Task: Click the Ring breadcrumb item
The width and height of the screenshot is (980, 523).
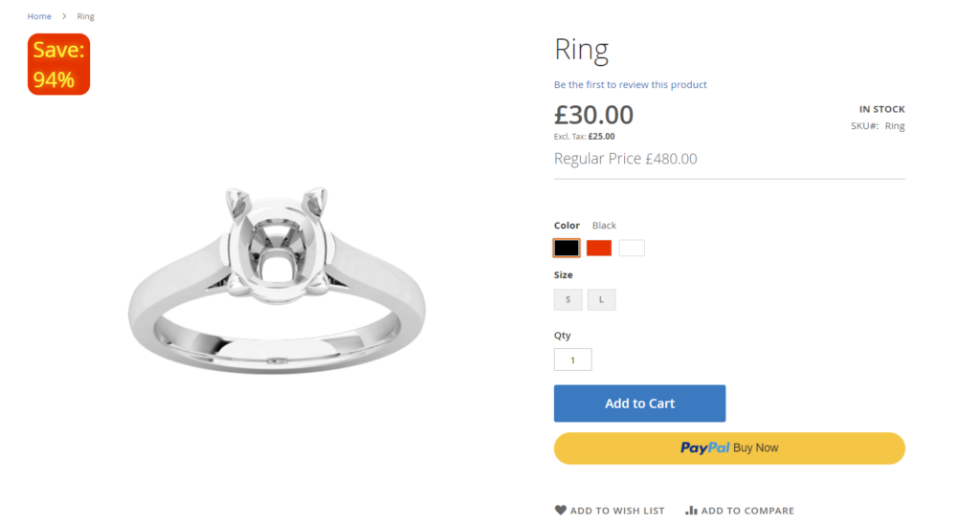Action: 86,16
